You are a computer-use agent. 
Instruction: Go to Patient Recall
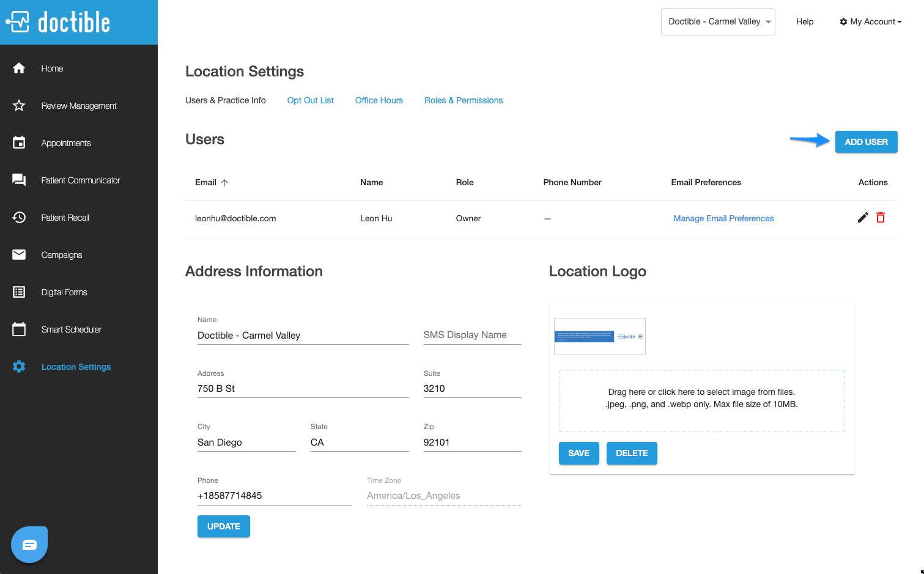pyautogui.click(x=65, y=218)
